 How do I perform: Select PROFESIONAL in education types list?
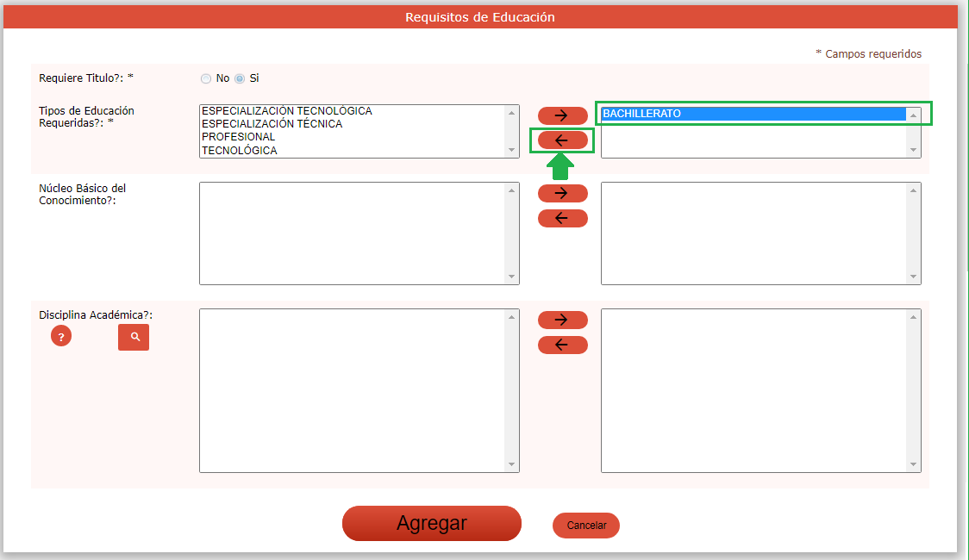point(239,137)
